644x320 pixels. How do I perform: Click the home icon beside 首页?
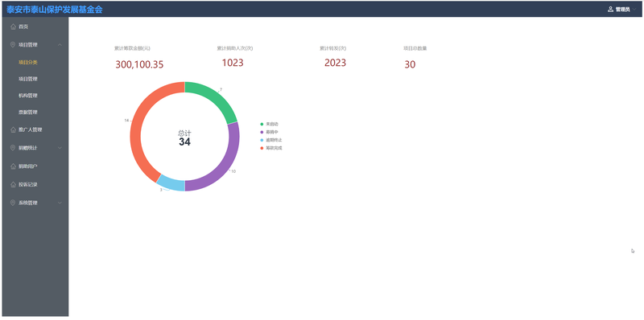click(x=13, y=27)
